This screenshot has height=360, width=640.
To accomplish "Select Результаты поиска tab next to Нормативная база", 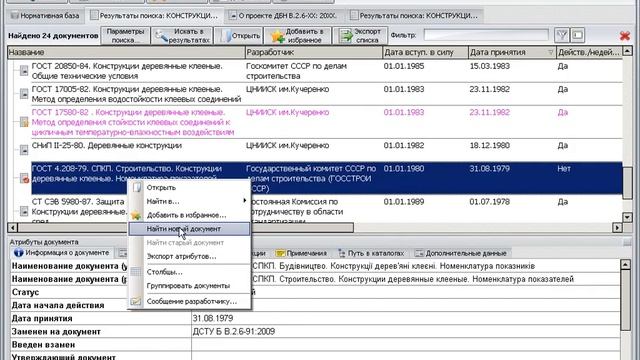I will pos(154,16).
